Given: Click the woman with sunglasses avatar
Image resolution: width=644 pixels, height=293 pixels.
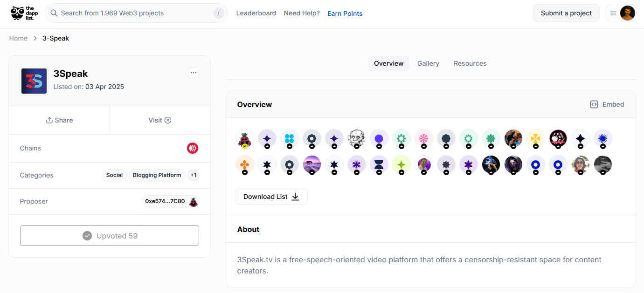Looking at the screenshot, I should (x=581, y=165).
